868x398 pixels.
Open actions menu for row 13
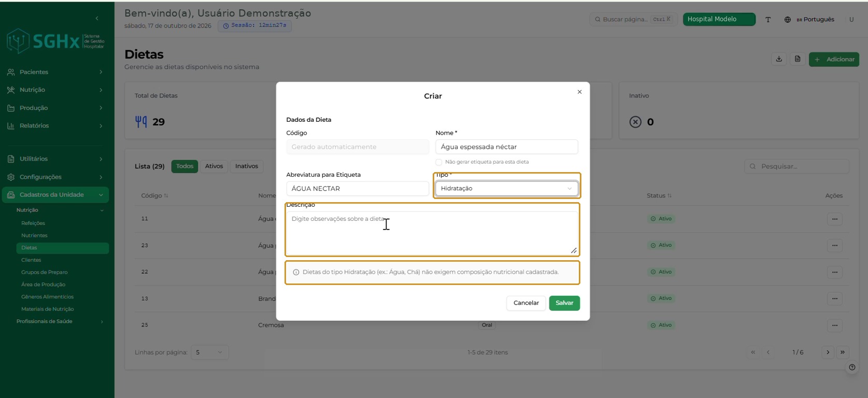pyautogui.click(x=834, y=298)
